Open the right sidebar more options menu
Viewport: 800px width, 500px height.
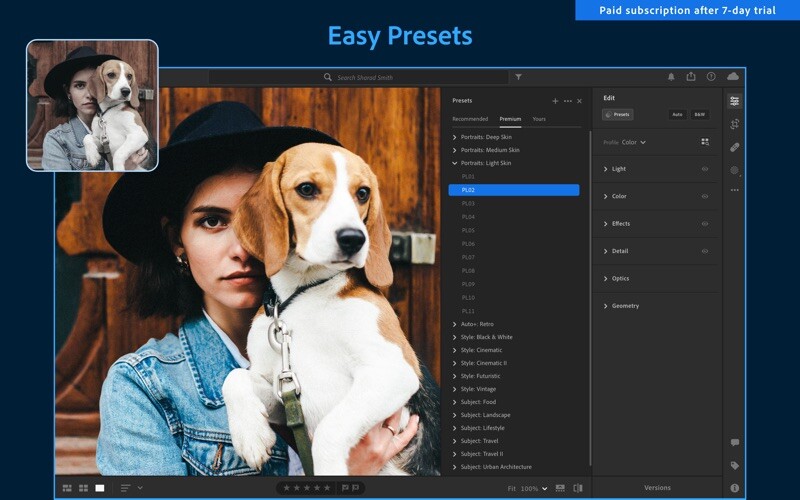[x=734, y=190]
